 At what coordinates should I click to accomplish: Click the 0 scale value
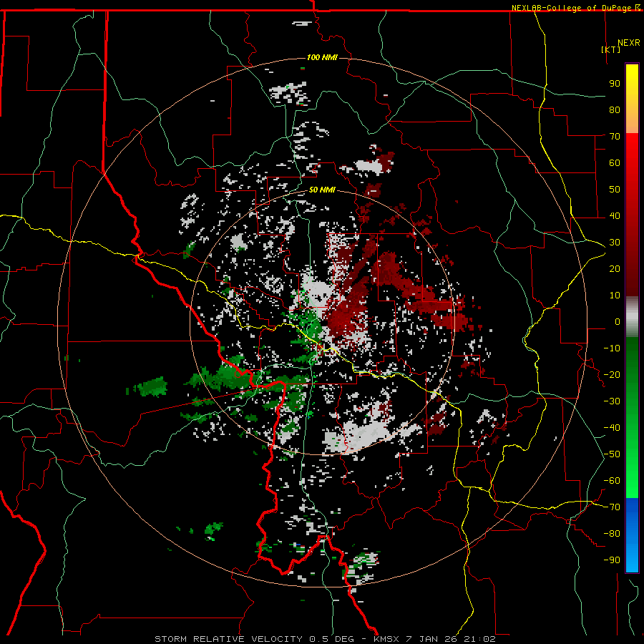pos(618,321)
